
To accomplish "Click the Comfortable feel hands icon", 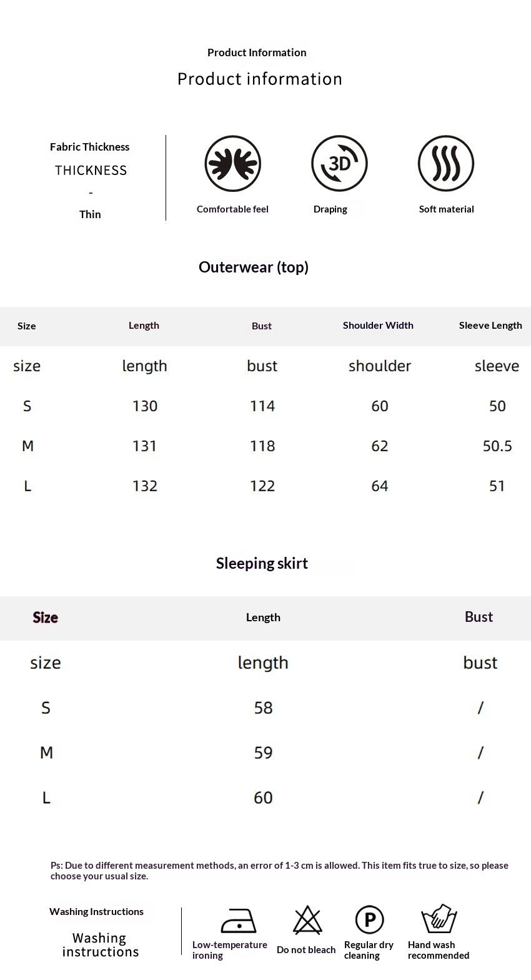I will (x=232, y=164).
